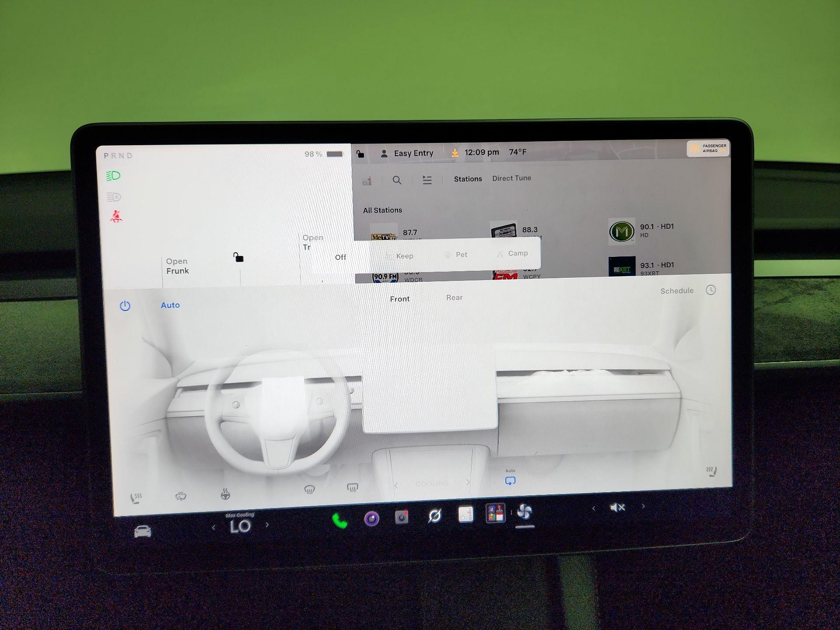Switch to Stations tab
This screenshot has height=630, width=840.
tap(468, 179)
